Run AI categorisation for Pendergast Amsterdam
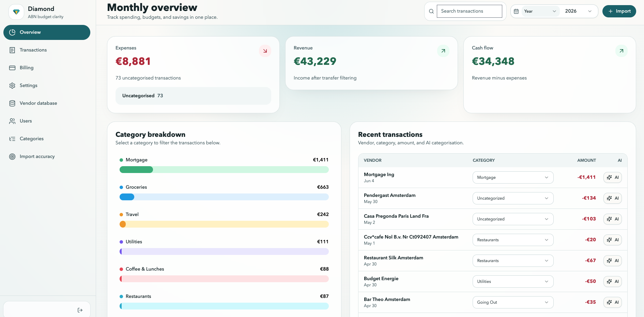 click(613, 198)
